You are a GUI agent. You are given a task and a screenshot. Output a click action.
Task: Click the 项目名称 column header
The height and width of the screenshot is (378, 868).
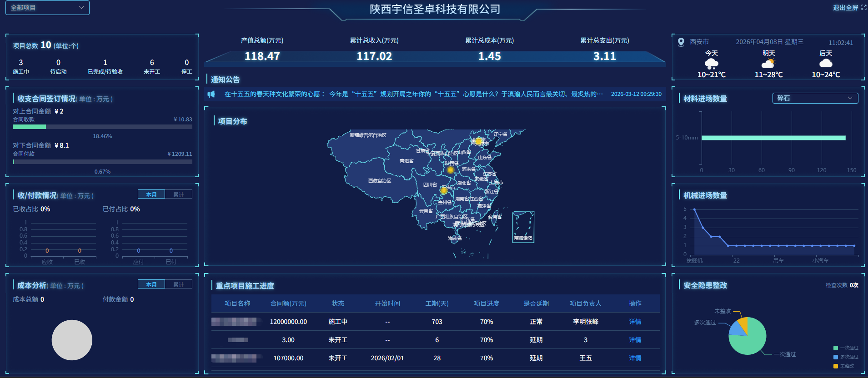pos(237,303)
